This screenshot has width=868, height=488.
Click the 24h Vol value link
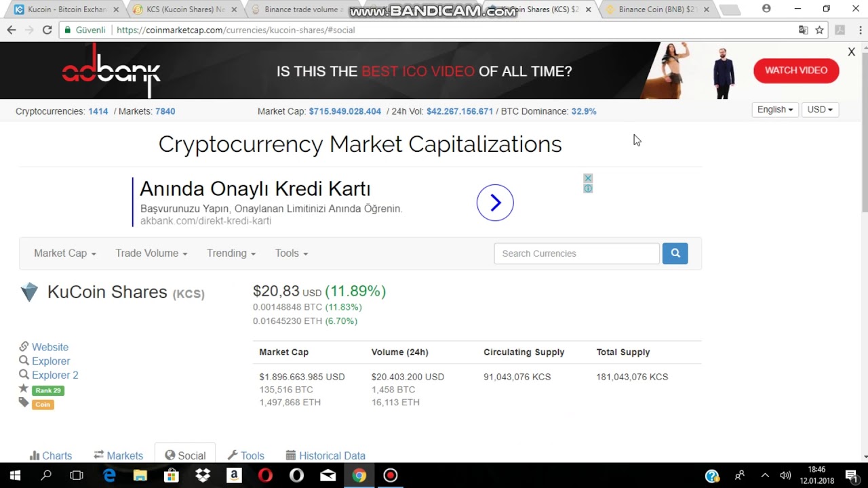click(x=460, y=111)
